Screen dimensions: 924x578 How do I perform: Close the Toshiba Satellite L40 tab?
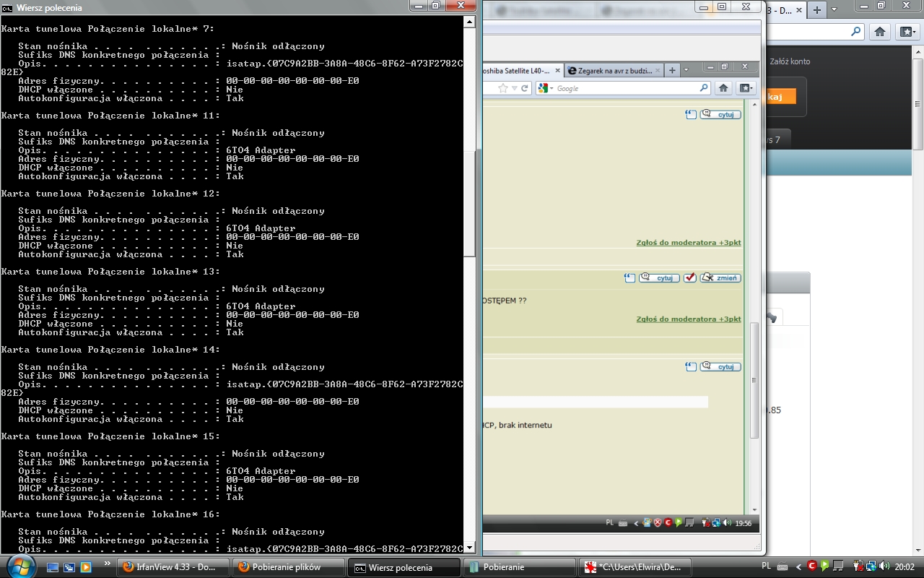click(557, 71)
